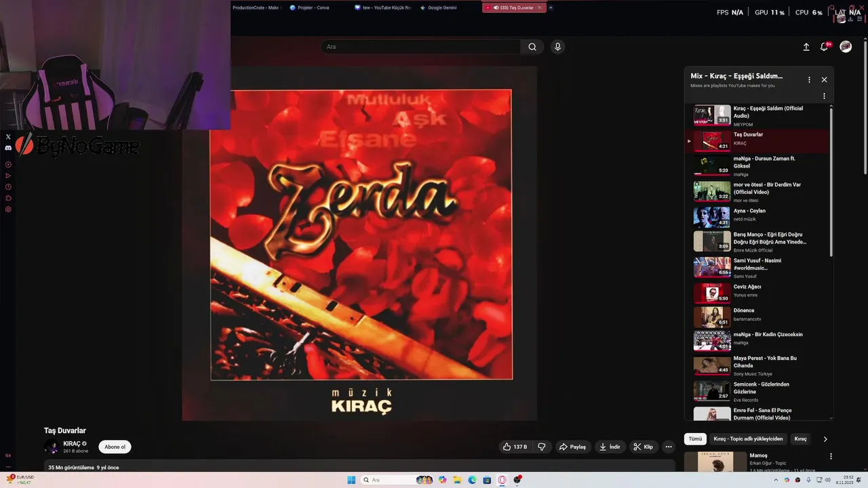Play mor ve ötesi - Bir Derdim Var
The width and height of the screenshot is (868, 488).
(755, 192)
